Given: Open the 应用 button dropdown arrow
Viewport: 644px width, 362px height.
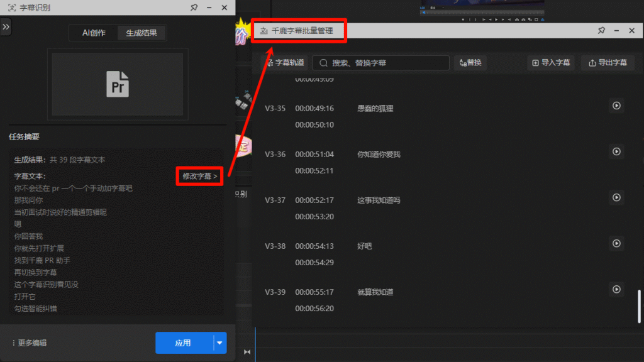Looking at the screenshot, I should coord(218,343).
